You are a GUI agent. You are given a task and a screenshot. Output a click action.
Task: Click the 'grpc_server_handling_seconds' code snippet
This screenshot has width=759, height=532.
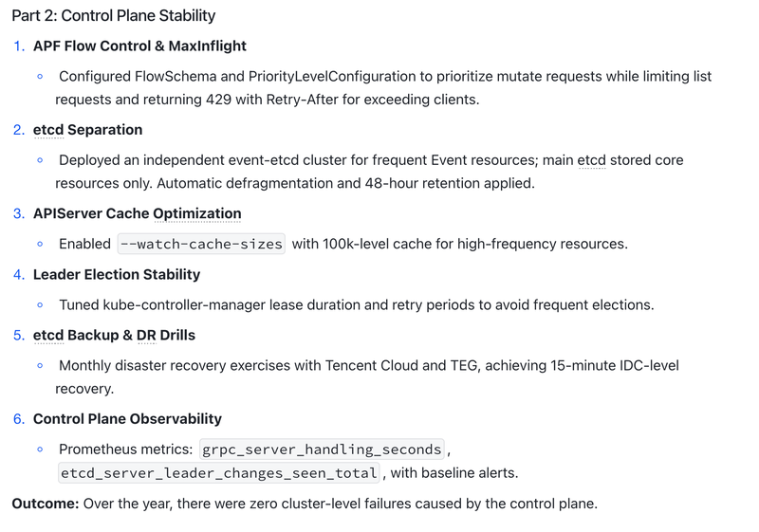click(x=322, y=449)
